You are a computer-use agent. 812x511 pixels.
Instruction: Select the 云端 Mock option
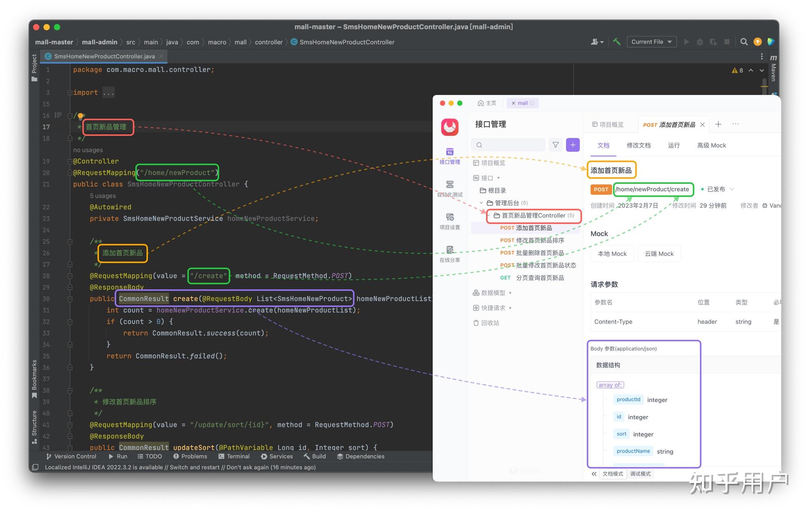tap(659, 254)
